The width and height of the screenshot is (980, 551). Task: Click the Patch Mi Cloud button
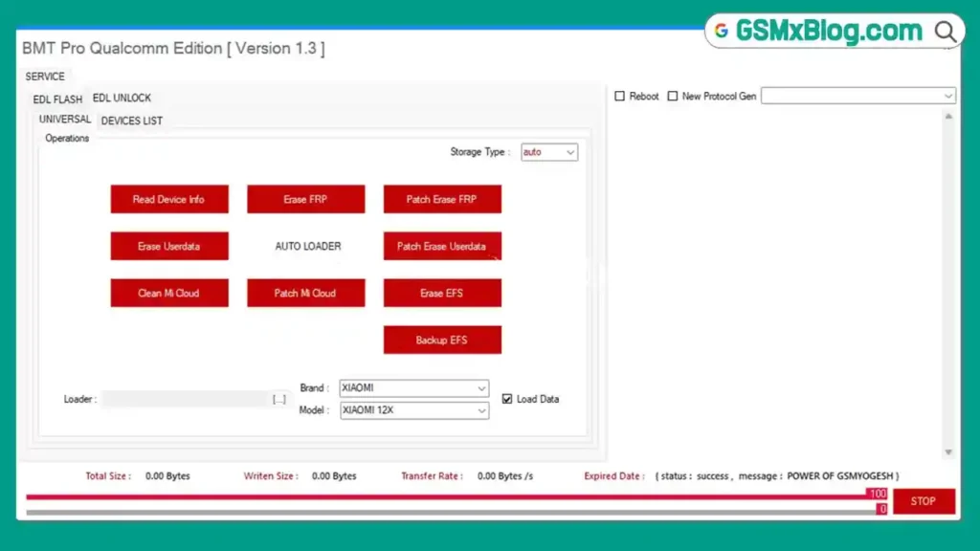[305, 293]
